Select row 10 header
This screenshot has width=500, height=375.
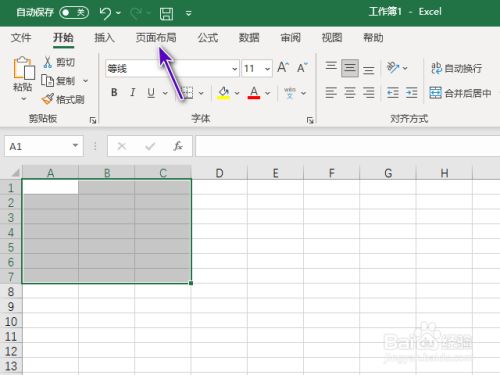11,321
